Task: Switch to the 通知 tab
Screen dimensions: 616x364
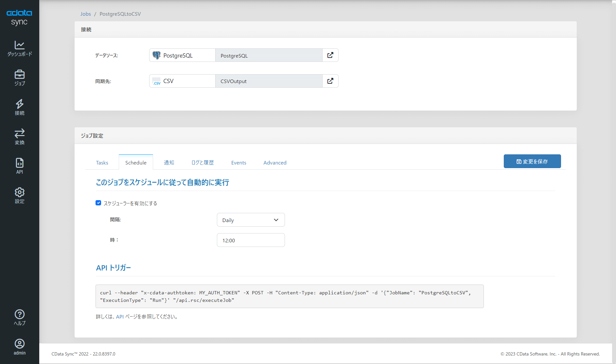Action: click(x=169, y=163)
